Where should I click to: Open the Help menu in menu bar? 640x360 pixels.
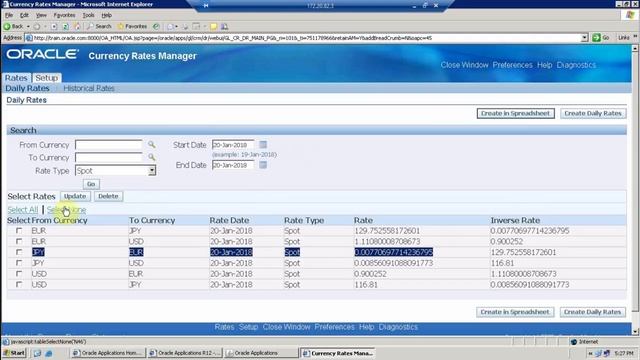click(107, 15)
